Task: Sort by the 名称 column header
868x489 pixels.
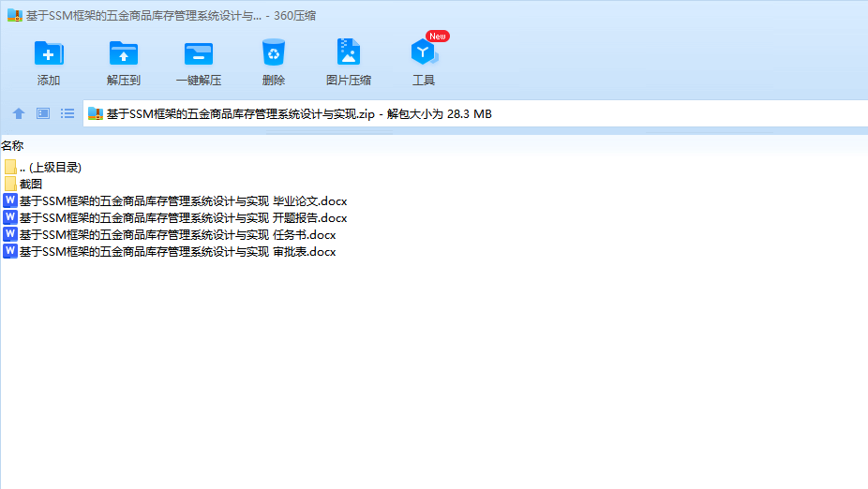Action: pyautogui.click(x=12, y=146)
